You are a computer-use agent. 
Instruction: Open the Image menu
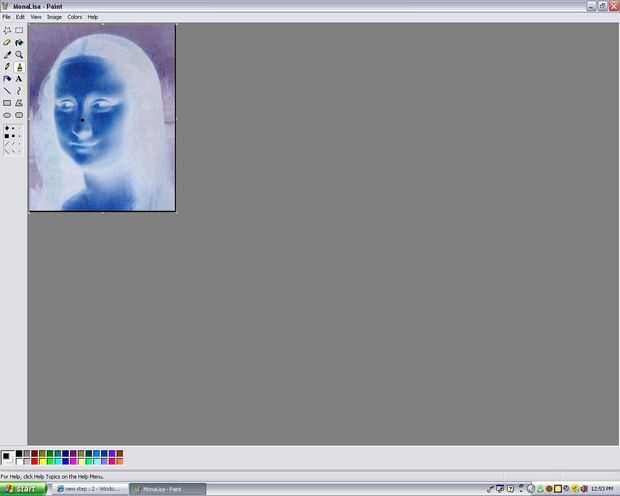[x=54, y=17]
